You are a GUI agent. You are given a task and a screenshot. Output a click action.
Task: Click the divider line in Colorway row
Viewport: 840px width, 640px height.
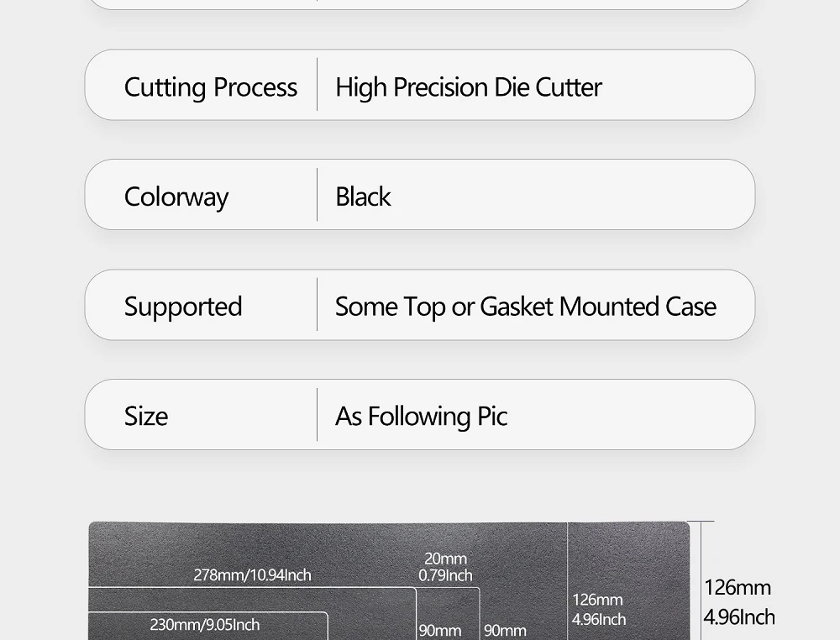tap(318, 195)
